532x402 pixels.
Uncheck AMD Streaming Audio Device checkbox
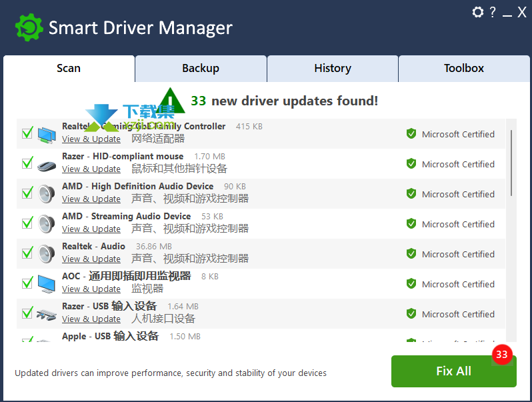(27, 223)
